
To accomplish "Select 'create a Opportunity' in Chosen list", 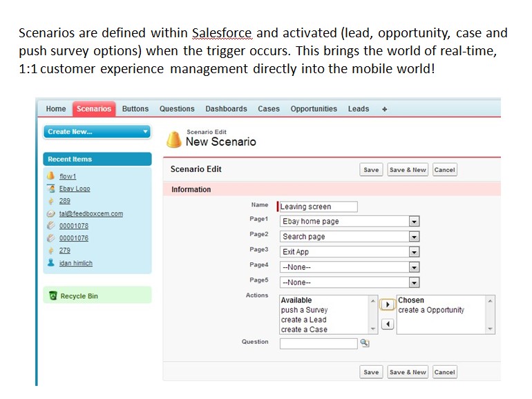I will point(431,310).
